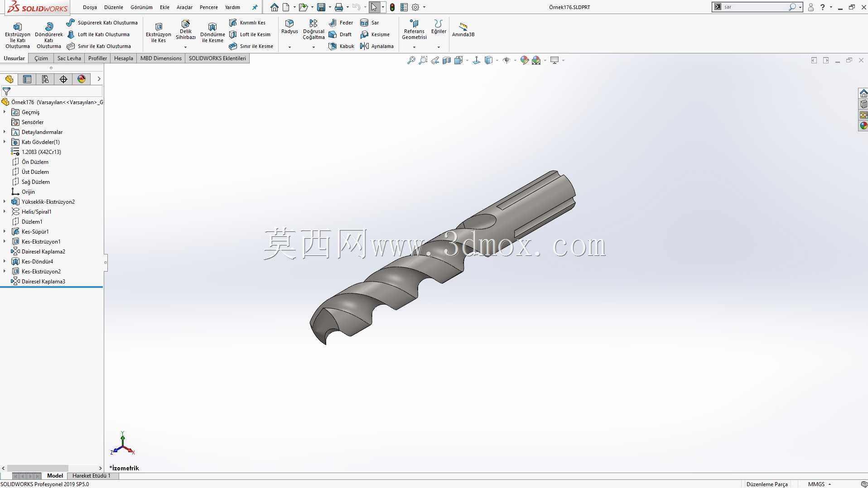Open the MMGS unit system selector

tap(819, 484)
